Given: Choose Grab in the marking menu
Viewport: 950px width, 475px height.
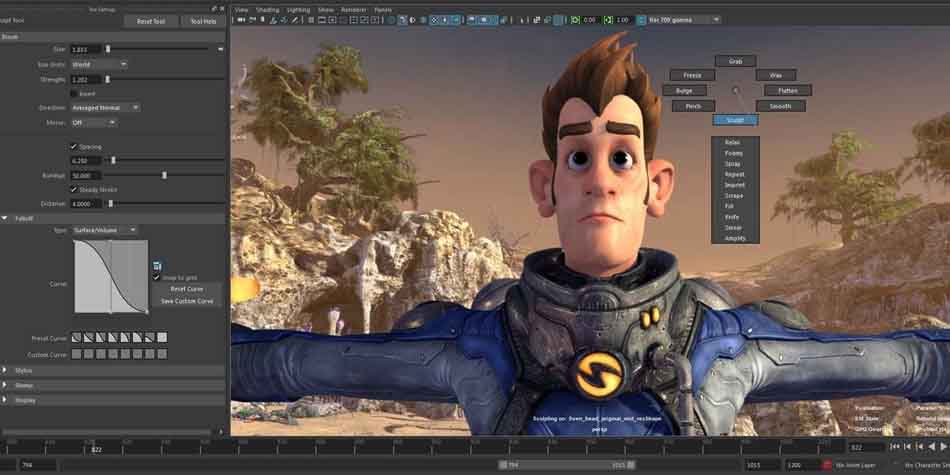Looking at the screenshot, I should coord(736,61).
